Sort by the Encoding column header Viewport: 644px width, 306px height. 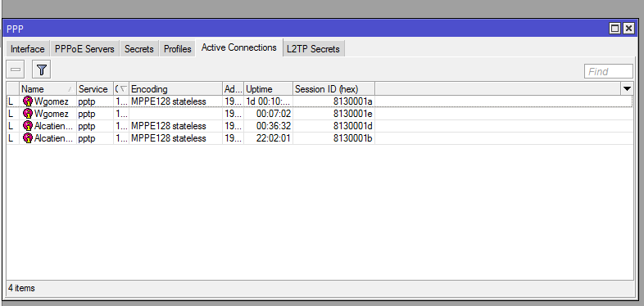tap(175, 88)
